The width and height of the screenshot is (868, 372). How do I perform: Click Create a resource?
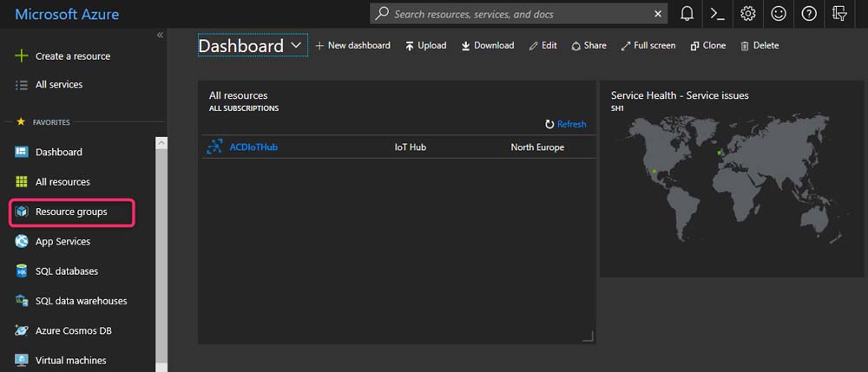tap(72, 56)
